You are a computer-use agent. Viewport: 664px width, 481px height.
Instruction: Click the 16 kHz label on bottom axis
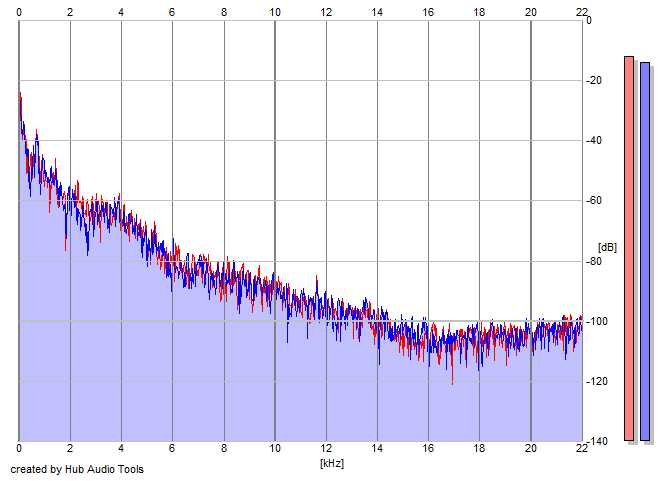[x=428, y=448]
